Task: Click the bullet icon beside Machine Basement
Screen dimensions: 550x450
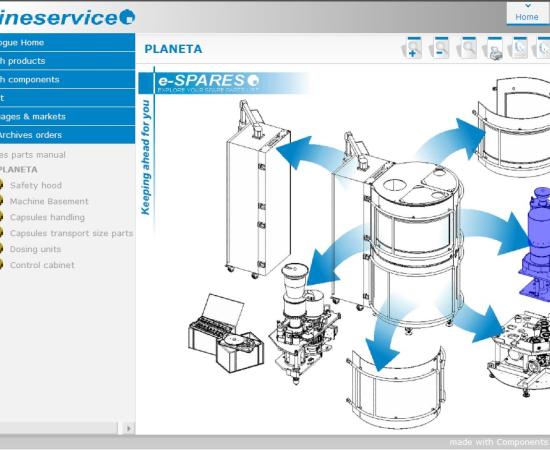Action: click(x=1, y=201)
